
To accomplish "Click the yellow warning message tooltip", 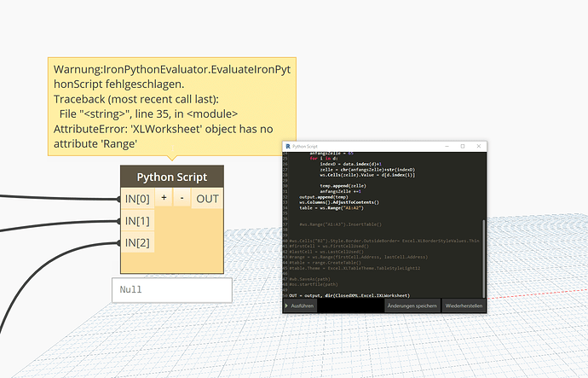I will [170, 106].
